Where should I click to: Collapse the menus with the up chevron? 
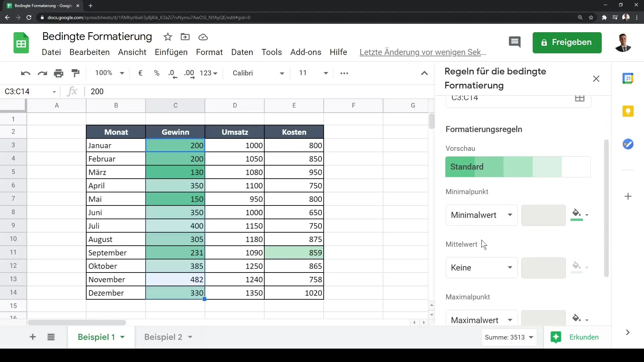[x=424, y=73]
